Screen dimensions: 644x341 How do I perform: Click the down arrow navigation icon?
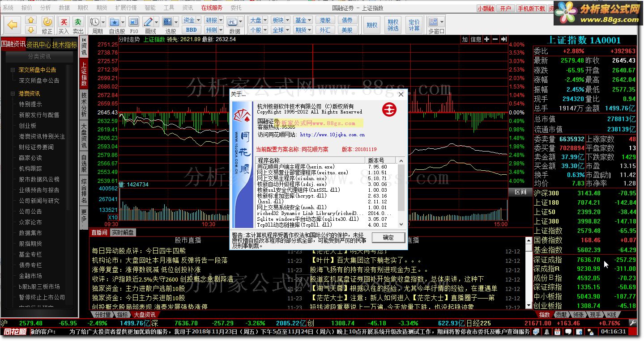pos(31,29)
